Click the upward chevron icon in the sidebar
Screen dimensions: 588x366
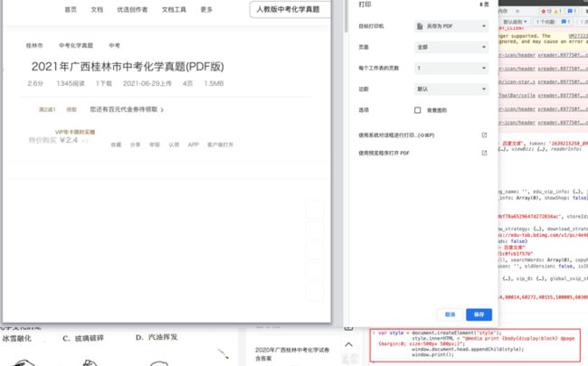[348, 344]
